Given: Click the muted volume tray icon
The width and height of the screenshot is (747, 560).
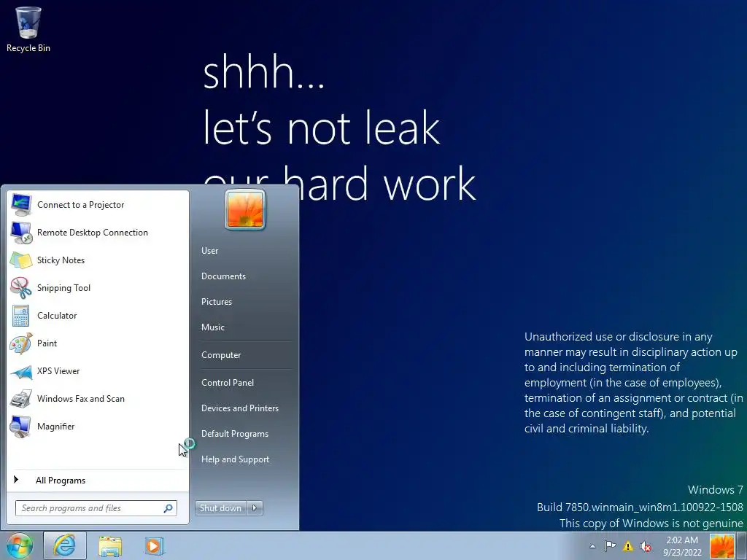Looking at the screenshot, I should point(646,546).
